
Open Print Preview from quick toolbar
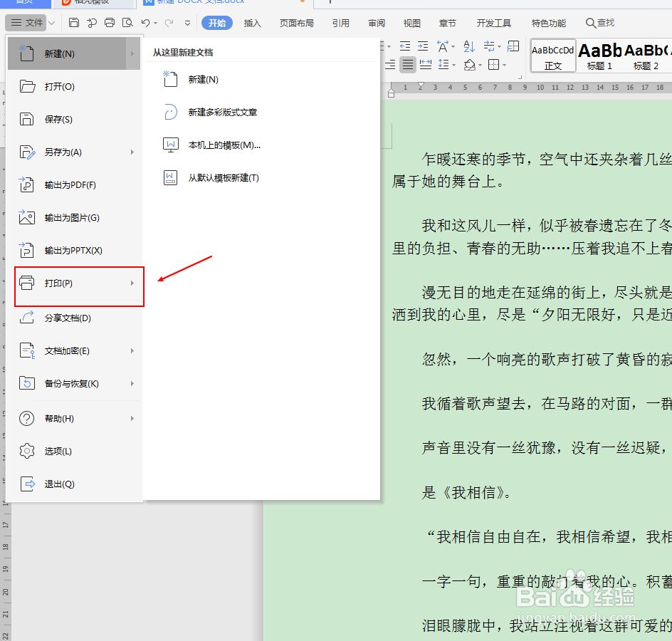(x=128, y=23)
